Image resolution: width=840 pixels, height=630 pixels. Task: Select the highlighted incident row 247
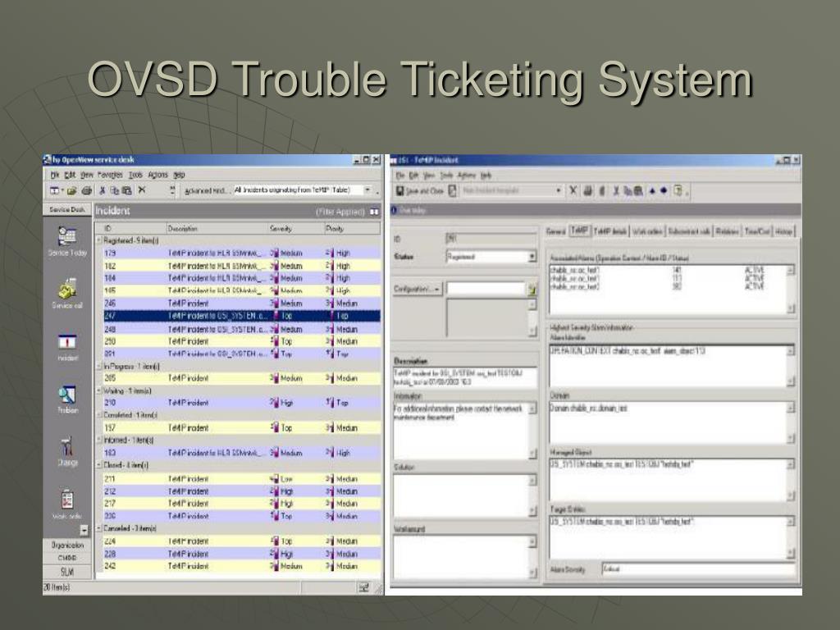click(x=242, y=316)
